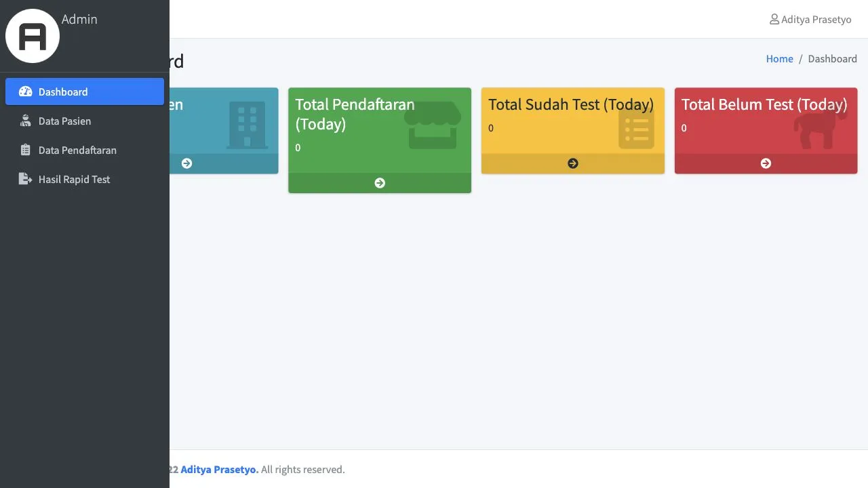Click the Total Pendaftaran (Today) heading
The height and width of the screenshot is (488, 868).
(x=355, y=115)
